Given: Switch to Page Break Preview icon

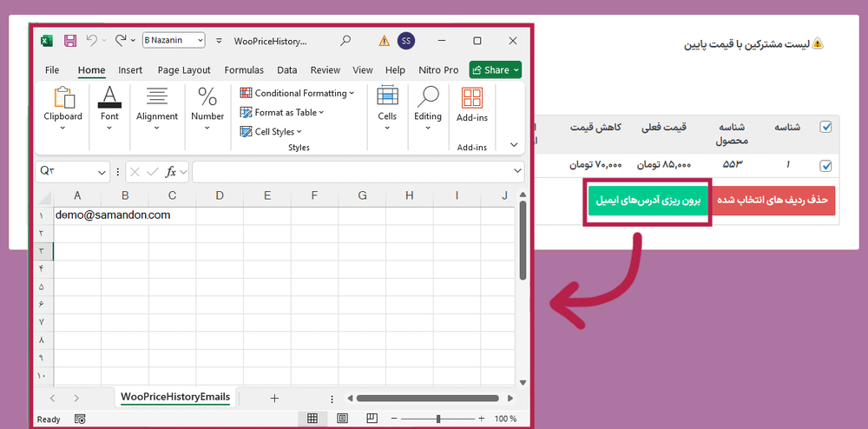Looking at the screenshot, I should (372, 419).
